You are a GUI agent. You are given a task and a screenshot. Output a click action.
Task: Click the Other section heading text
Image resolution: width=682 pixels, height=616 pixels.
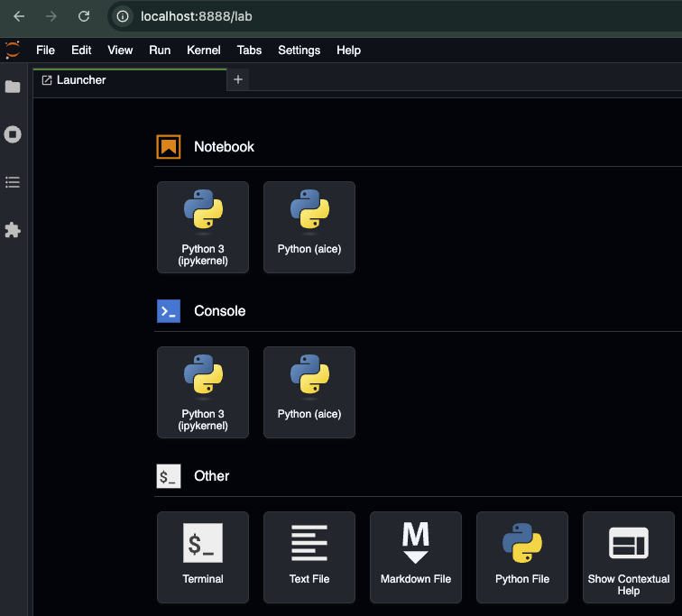[x=211, y=476]
